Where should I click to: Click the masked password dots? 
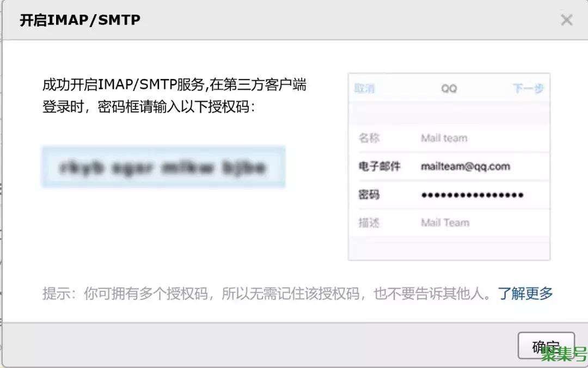click(x=472, y=195)
